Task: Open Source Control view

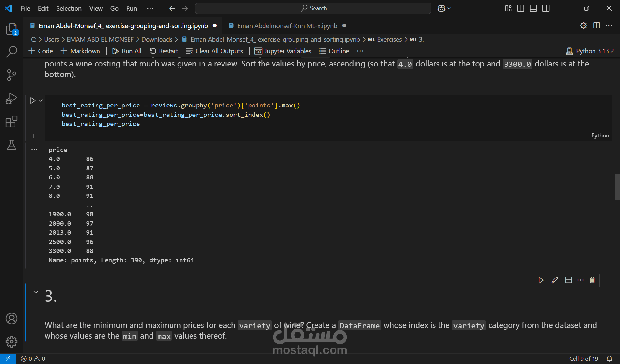Action: pos(12,75)
